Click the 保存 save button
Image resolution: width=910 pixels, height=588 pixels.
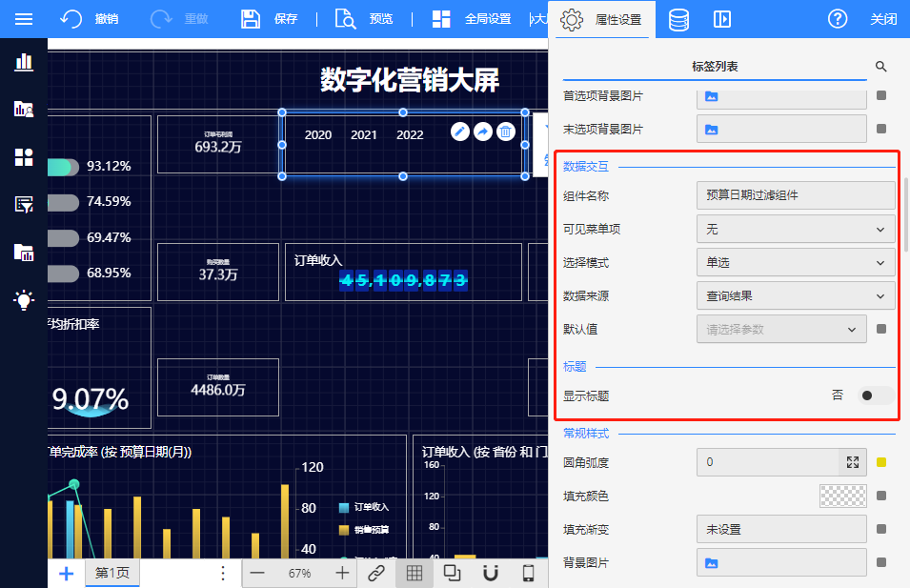[x=270, y=19]
